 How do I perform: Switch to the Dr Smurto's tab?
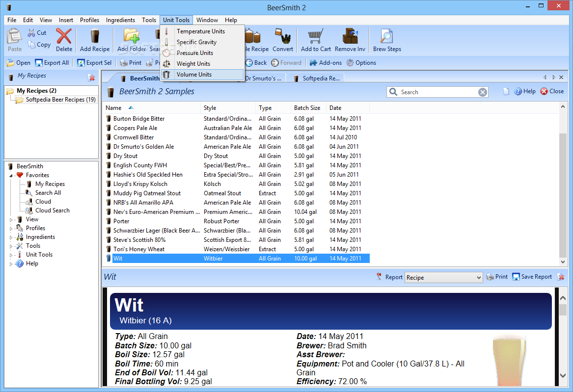coord(263,78)
